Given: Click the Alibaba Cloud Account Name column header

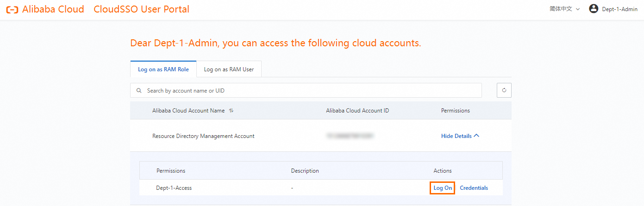Looking at the screenshot, I should tap(188, 111).
